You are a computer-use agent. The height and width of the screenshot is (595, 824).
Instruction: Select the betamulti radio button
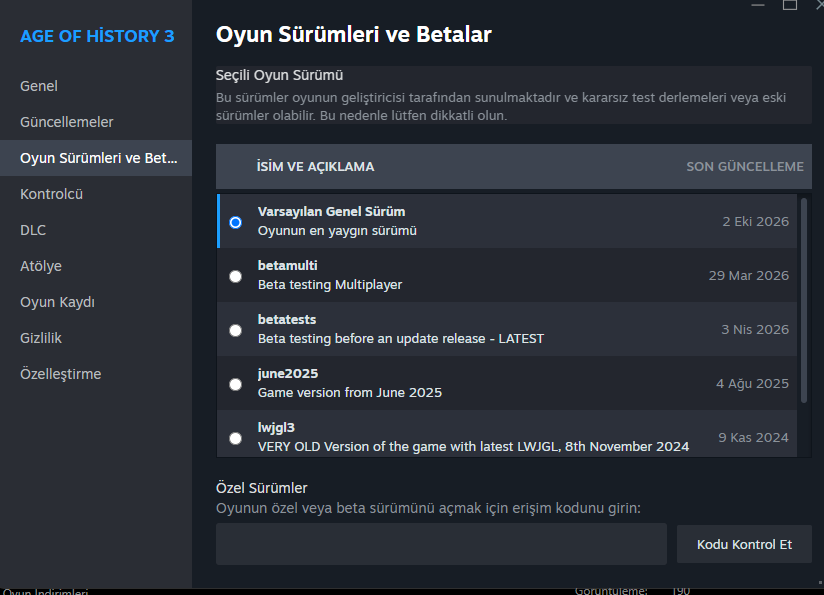(x=235, y=276)
